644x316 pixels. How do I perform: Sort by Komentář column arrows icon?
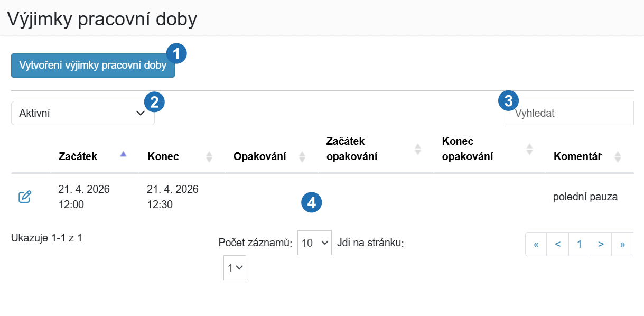coord(618,156)
